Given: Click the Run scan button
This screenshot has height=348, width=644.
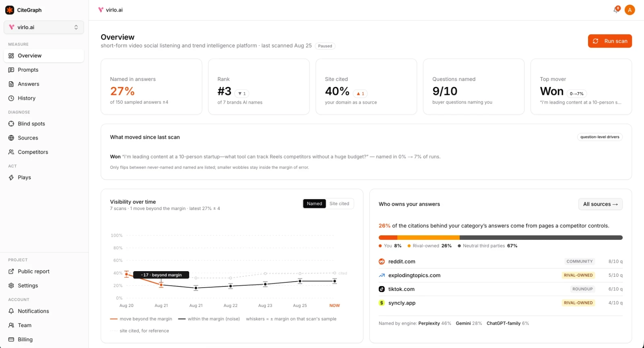Looking at the screenshot, I should (x=610, y=41).
